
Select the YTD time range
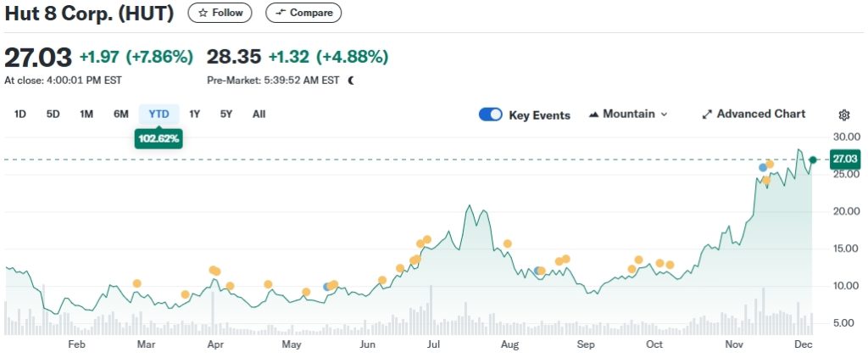pos(159,115)
